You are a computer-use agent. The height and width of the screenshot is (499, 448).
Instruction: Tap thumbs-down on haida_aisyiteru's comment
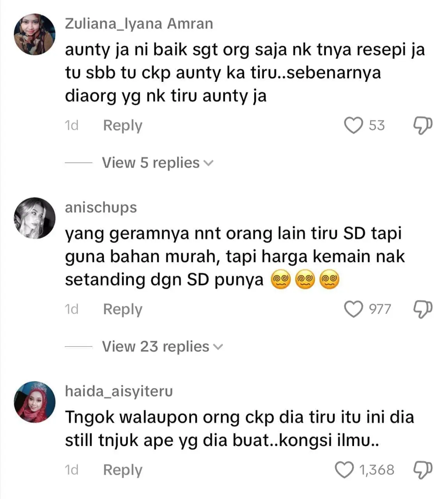point(423,470)
